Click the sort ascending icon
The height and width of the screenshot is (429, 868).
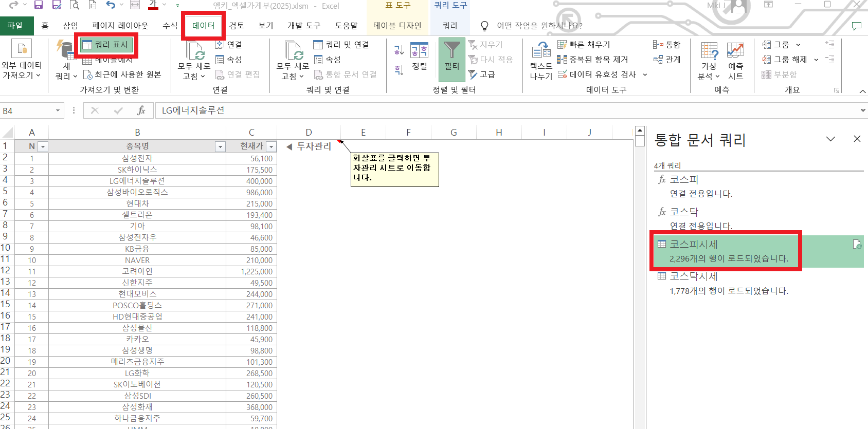(399, 50)
